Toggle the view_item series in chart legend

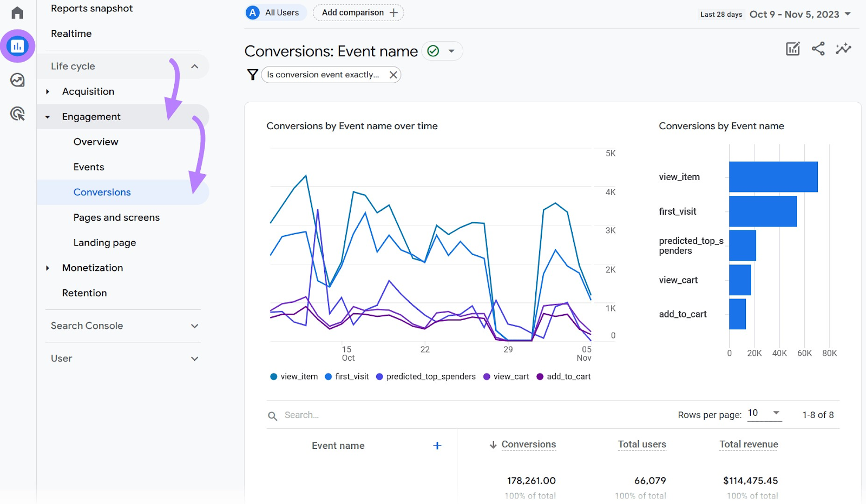click(x=293, y=376)
